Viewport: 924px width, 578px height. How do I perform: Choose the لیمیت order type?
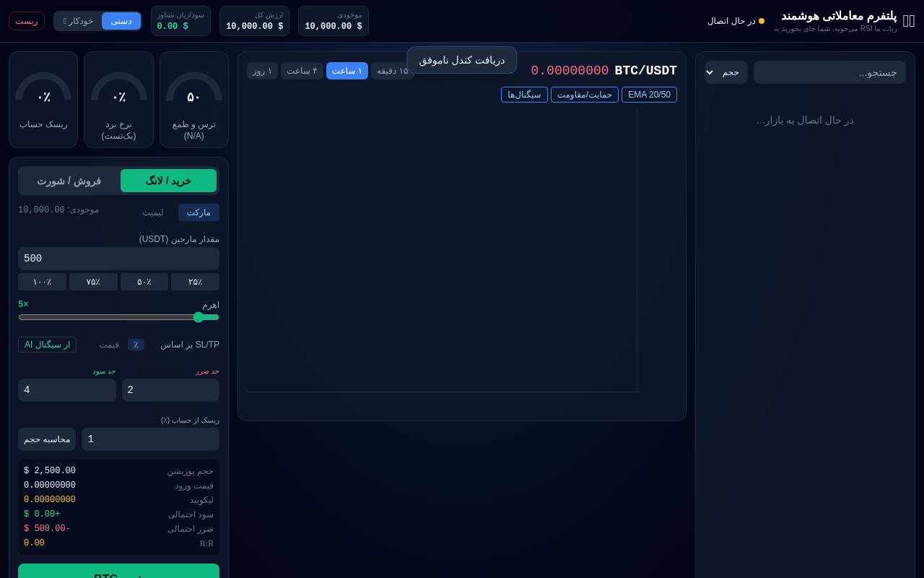(x=153, y=212)
